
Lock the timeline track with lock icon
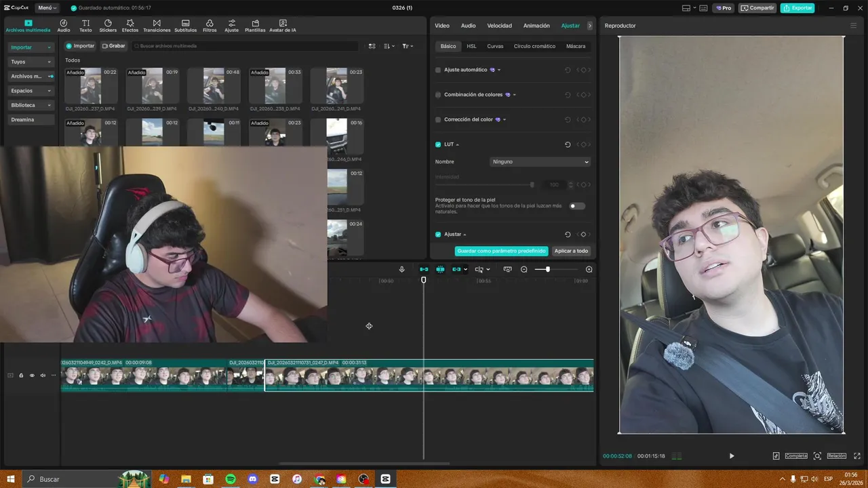tap(21, 375)
